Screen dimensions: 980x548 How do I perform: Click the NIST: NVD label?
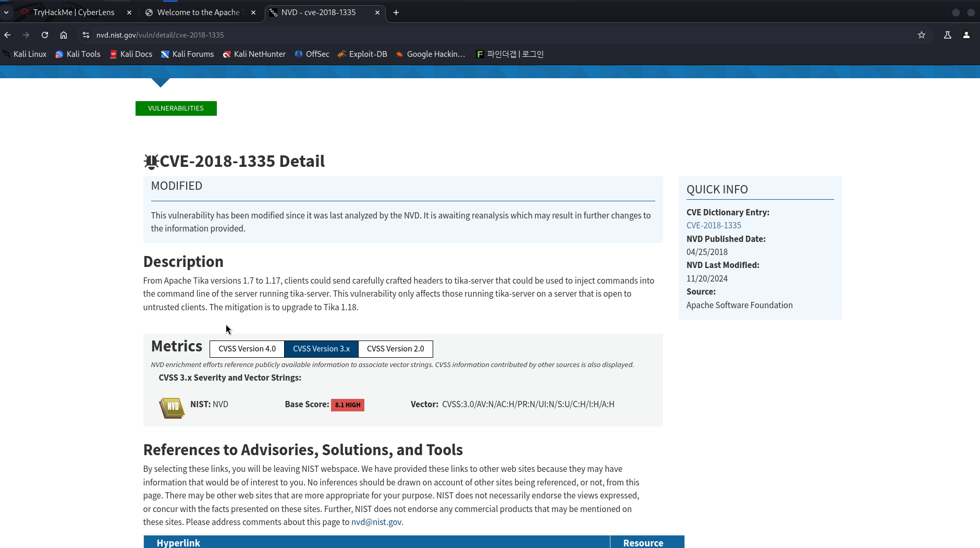[209, 404]
